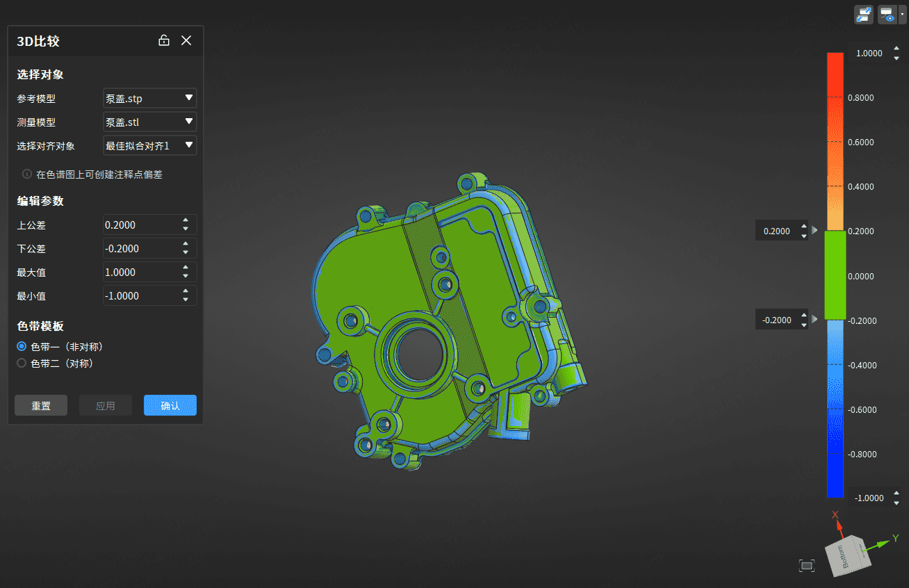Close the 3D比较 panel
The height and width of the screenshot is (588, 909).
coord(186,40)
